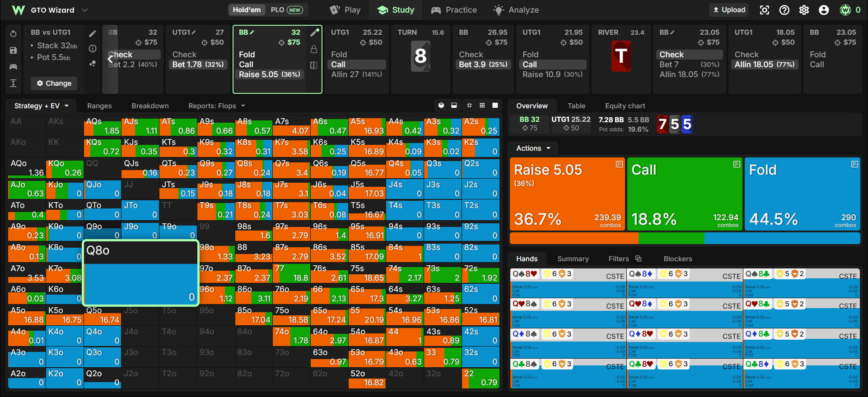This screenshot has height=397, width=868.
Task: Switch to the Equity chart tab
Action: [x=625, y=106]
